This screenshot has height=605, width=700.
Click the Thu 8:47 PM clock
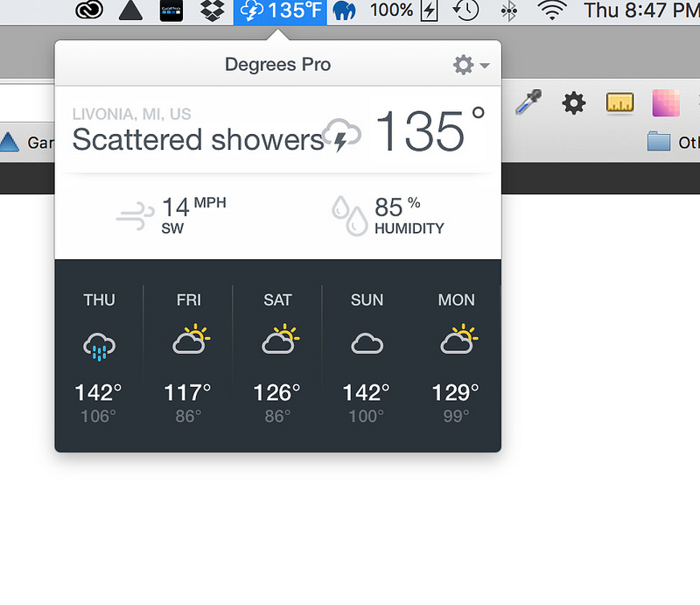[641, 11]
